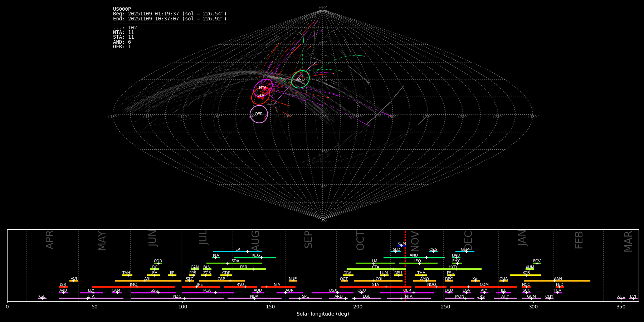Click the pink SPE shower bar
This screenshot has width=644, height=322.
[305, 298]
